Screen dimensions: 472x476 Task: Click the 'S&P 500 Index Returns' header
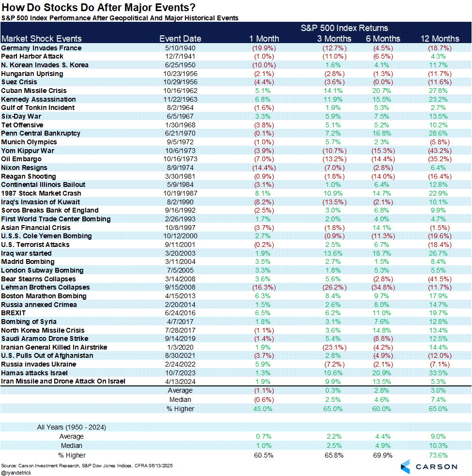pos(345,28)
